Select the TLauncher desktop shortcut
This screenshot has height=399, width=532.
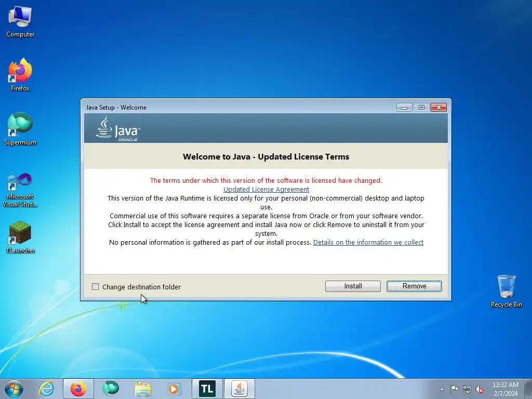tap(20, 237)
